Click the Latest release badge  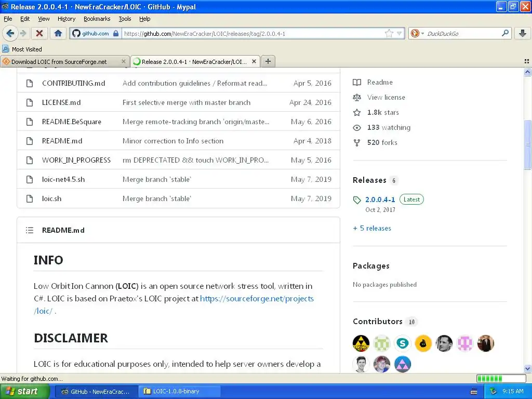[x=411, y=199]
